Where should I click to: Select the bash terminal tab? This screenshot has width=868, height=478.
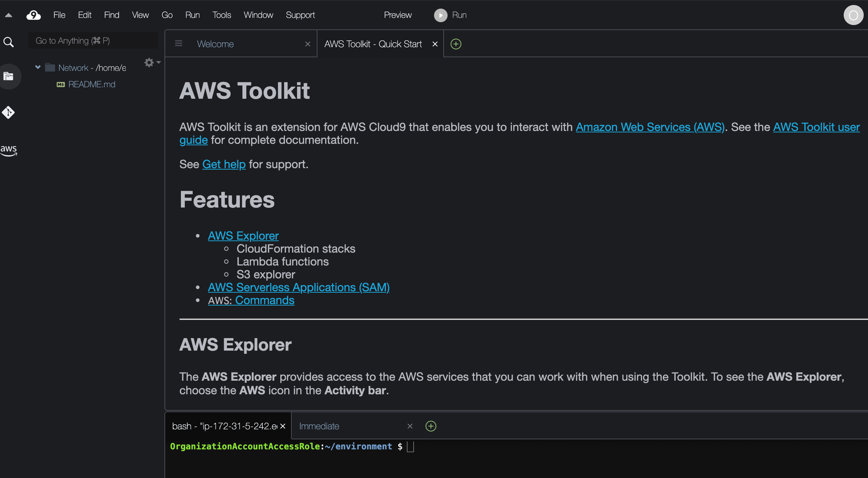click(225, 426)
